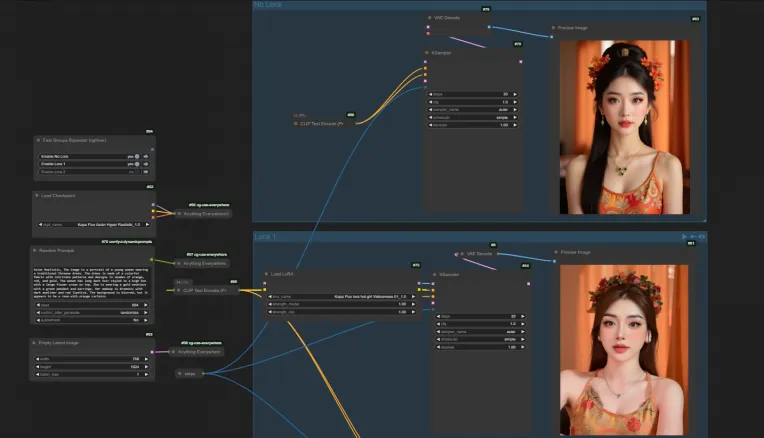Toggle the Enable Lora 2 switch
This screenshot has height=438, width=764.
tap(135, 171)
